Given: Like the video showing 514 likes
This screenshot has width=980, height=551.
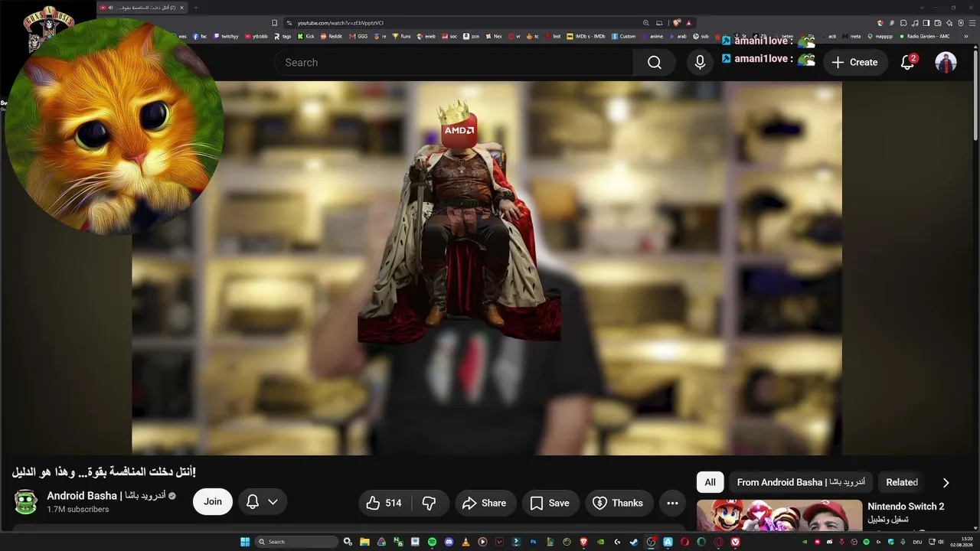Looking at the screenshot, I should click(x=384, y=503).
